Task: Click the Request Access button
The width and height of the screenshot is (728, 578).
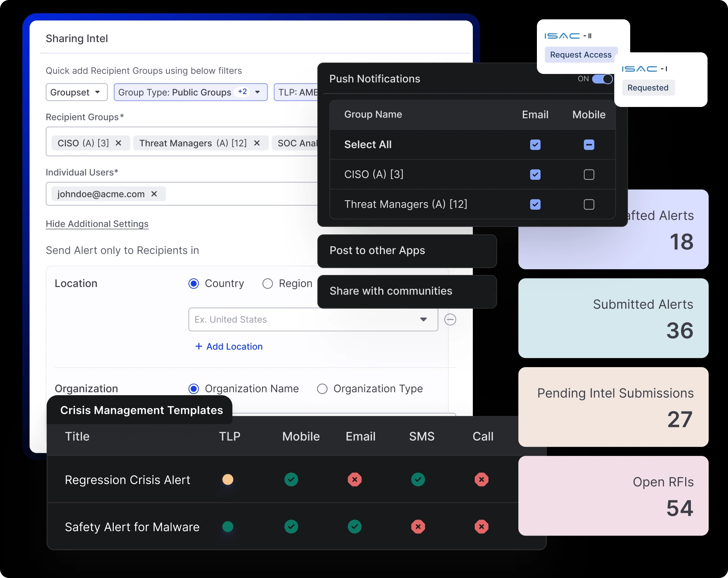Action: pyautogui.click(x=581, y=55)
